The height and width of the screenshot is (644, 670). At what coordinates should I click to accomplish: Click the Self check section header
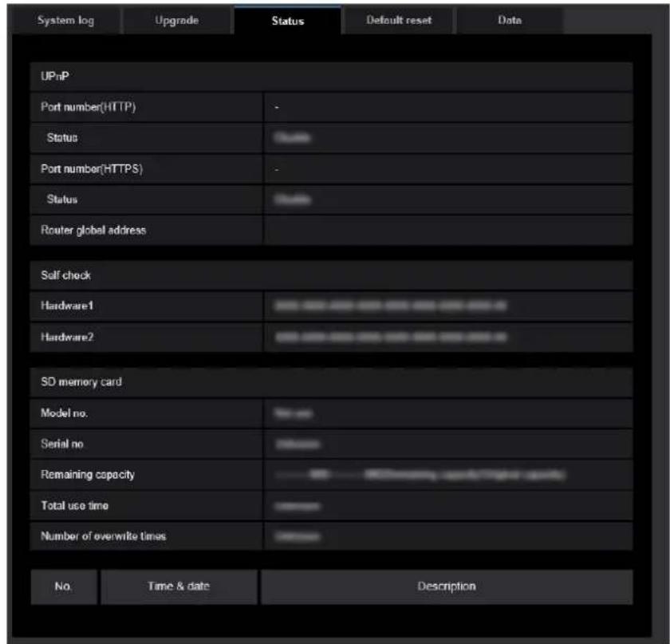click(331, 275)
